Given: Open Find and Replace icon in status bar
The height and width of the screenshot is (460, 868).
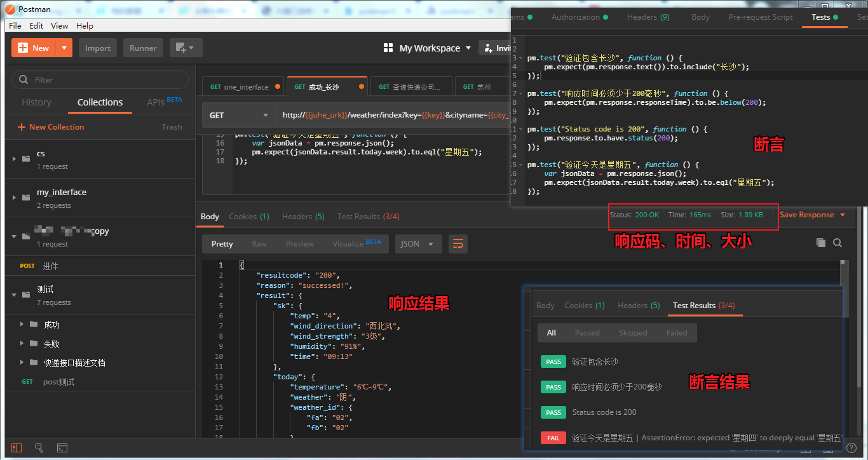Looking at the screenshot, I should pyautogui.click(x=39, y=448).
